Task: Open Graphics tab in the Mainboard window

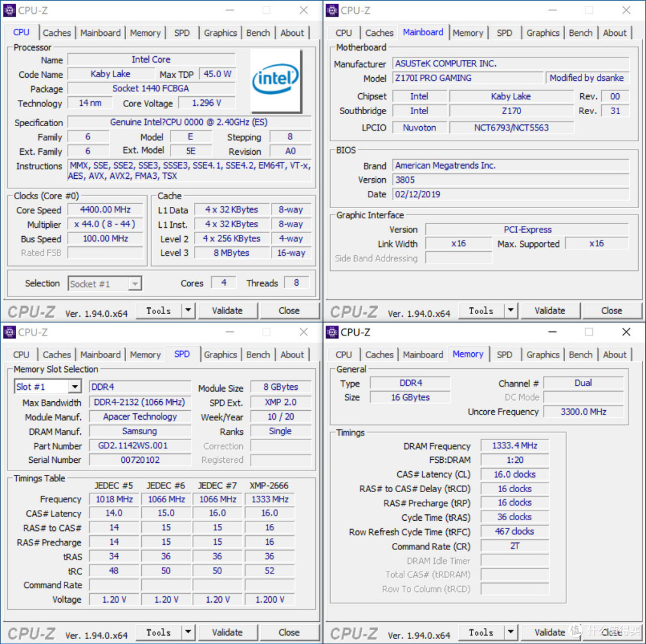Action: (x=543, y=33)
